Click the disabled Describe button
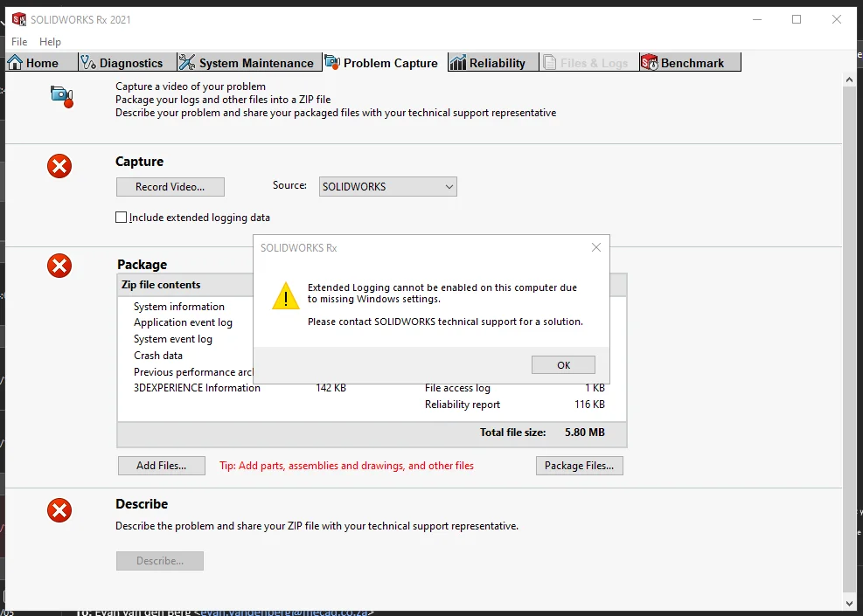Image resolution: width=863 pixels, height=616 pixels. [160, 560]
